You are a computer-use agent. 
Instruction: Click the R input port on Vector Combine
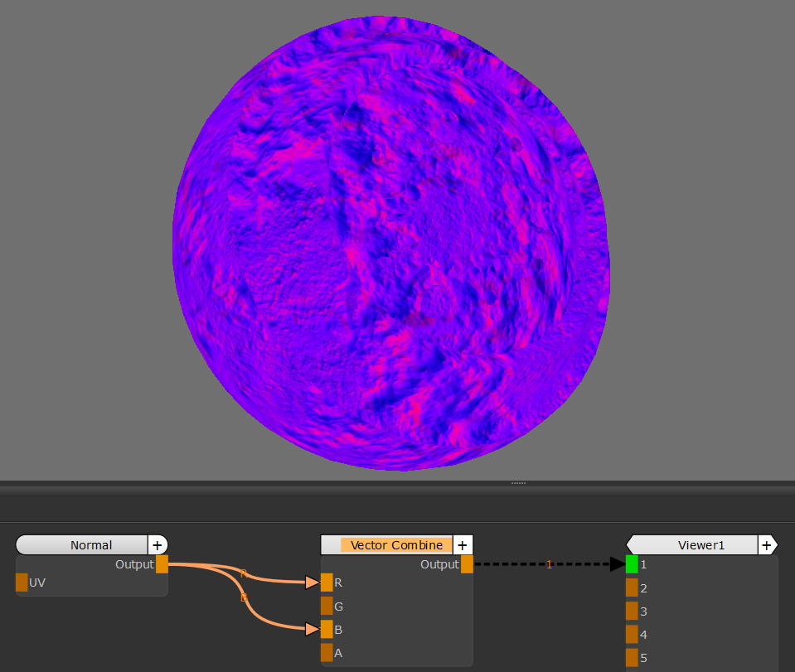[x=327, y=583]
